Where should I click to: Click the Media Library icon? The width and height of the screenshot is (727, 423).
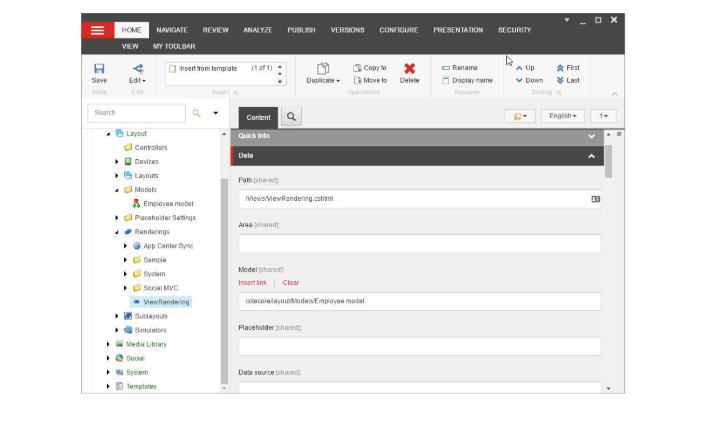point(119,344)
